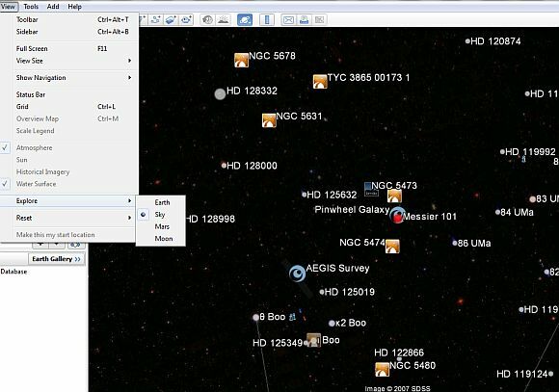Open the View menu
The height and width of the screenshot is (392, 559).
[x=8, y=7]
